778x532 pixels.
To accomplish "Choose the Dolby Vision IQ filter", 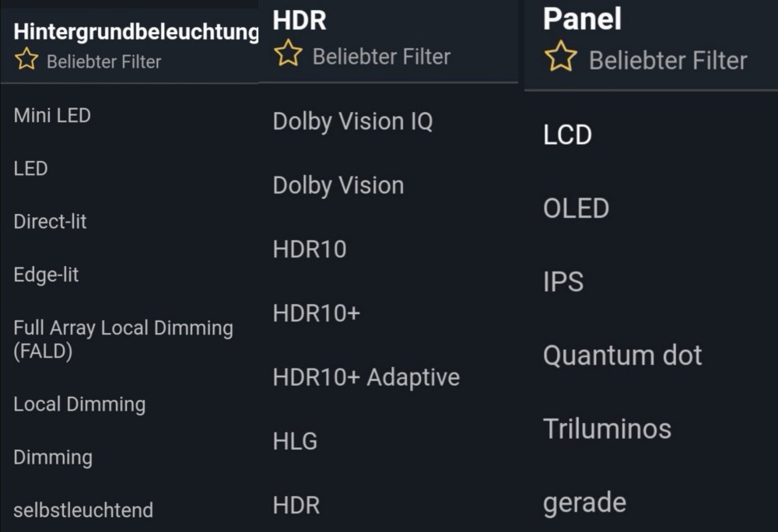I will 352,121.
